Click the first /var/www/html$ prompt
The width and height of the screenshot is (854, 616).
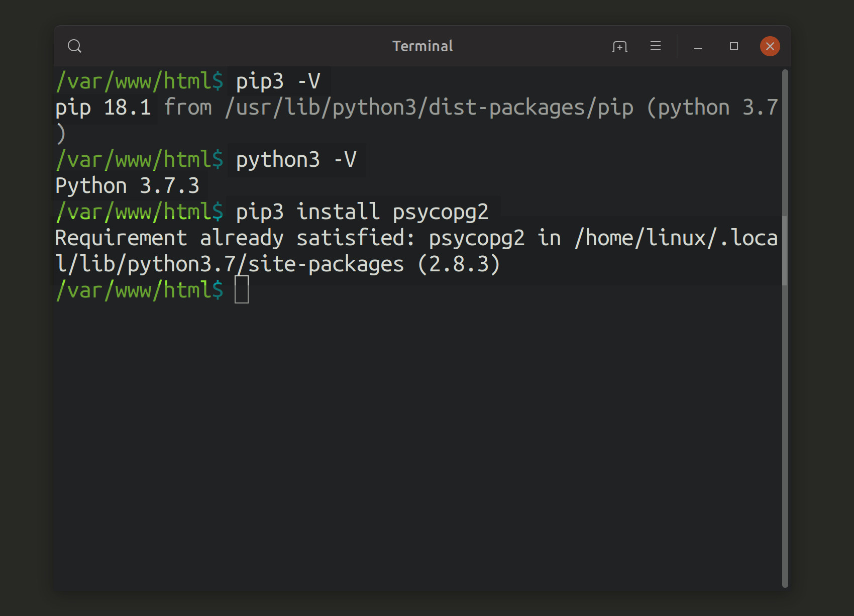[140, 81]
